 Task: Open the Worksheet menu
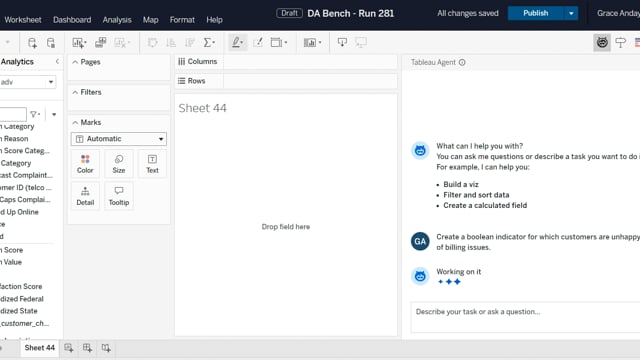23,20
